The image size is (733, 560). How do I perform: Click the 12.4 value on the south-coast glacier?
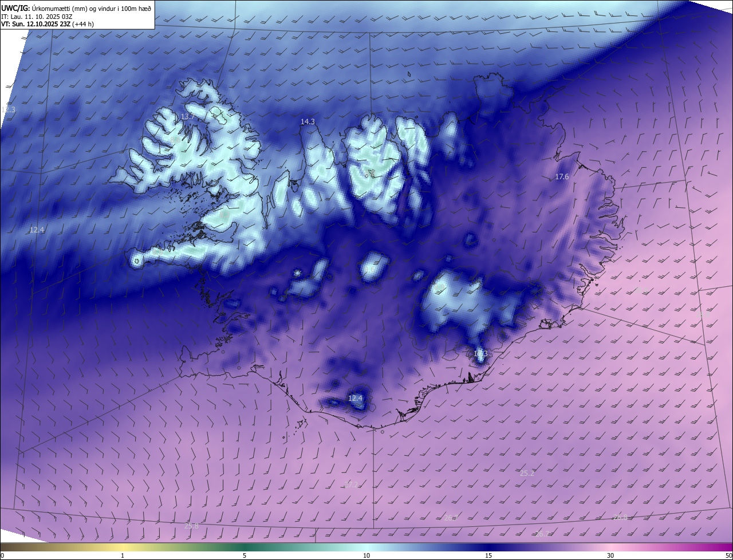point(355,398)
